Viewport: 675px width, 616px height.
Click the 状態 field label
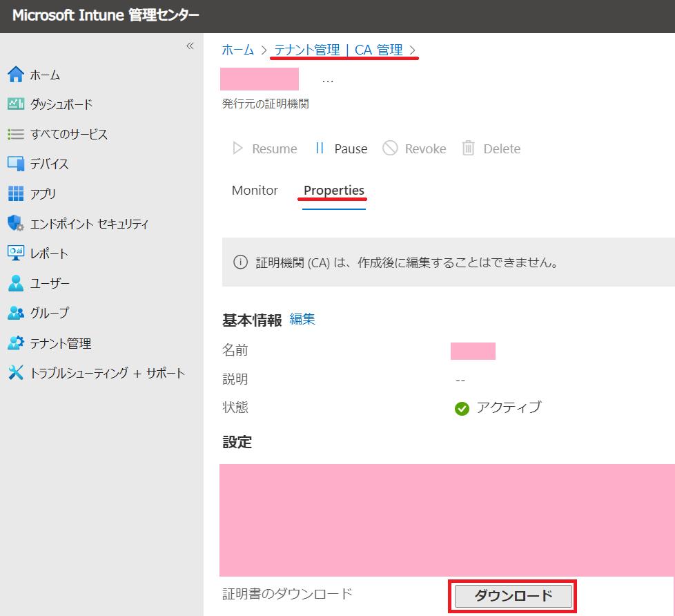click(235, 407)
